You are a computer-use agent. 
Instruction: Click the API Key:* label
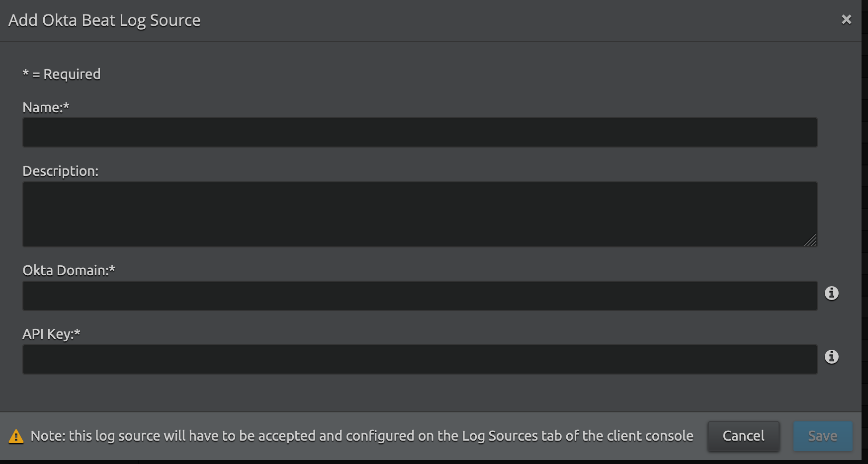51,334
